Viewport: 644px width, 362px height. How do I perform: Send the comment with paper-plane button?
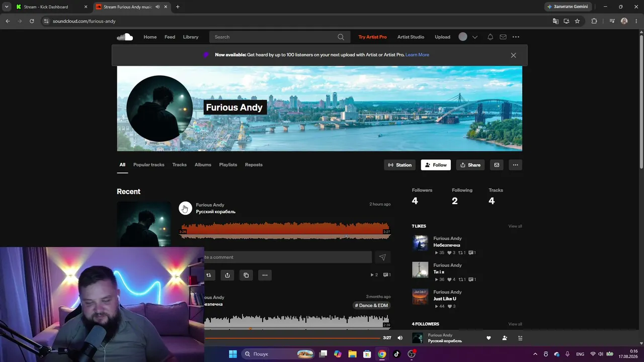[x=382, y=257]
